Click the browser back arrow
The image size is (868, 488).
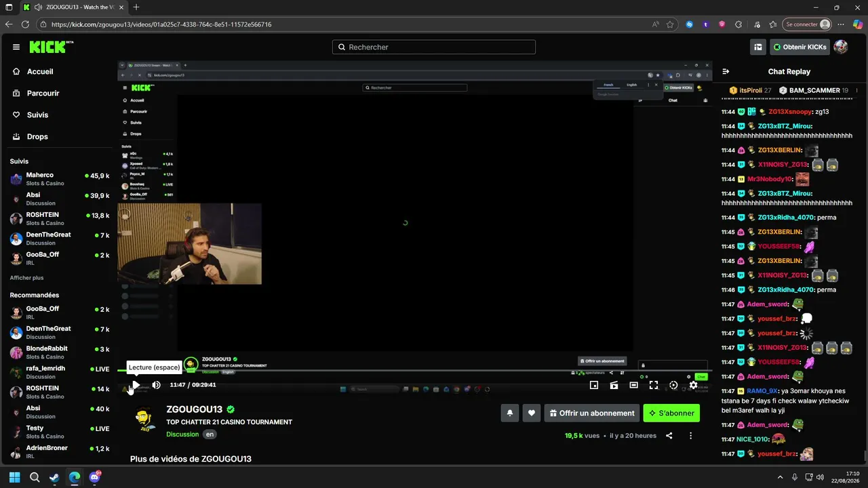9,24
